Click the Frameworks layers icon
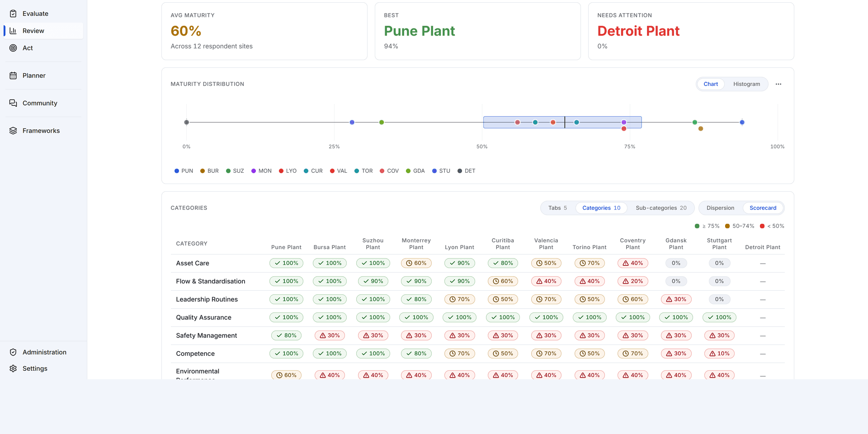This screenshot has height=434, width=868. pos(13,131)
